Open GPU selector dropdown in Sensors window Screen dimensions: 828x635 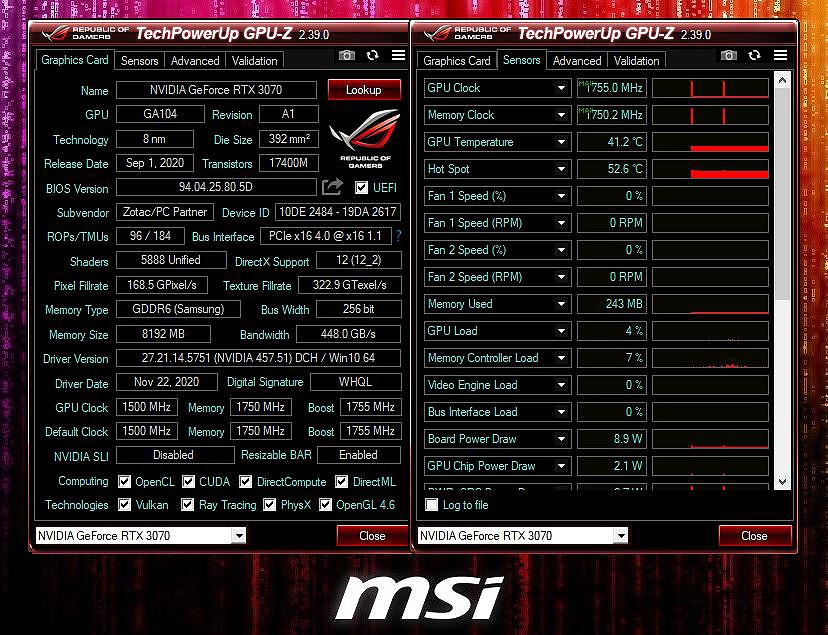621,536
